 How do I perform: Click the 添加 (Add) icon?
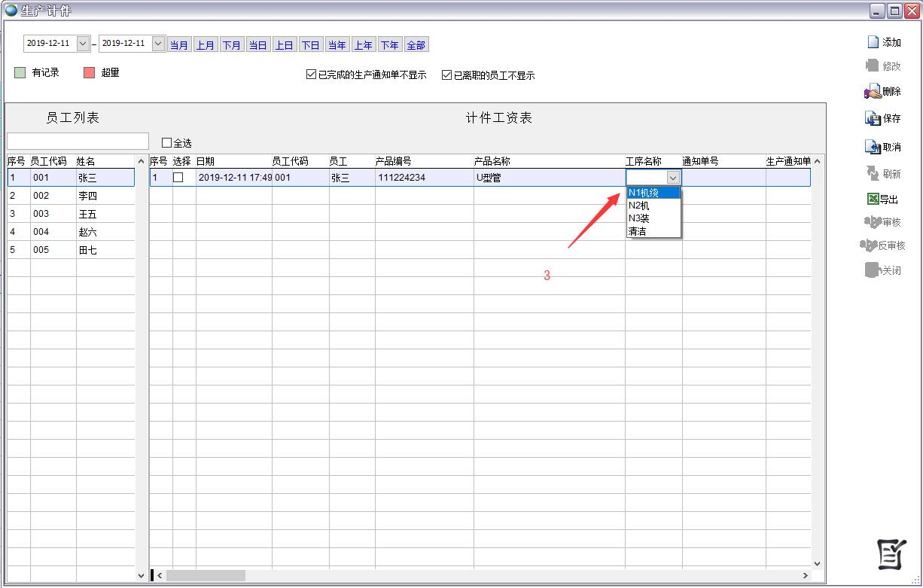click(x=873, y=42)
